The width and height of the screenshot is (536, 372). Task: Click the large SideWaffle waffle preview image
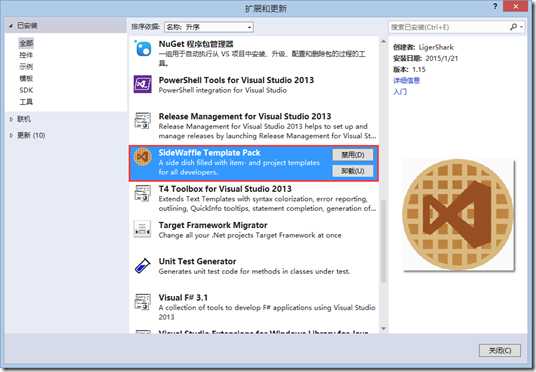pyautogui.click(x=458, y=215)
